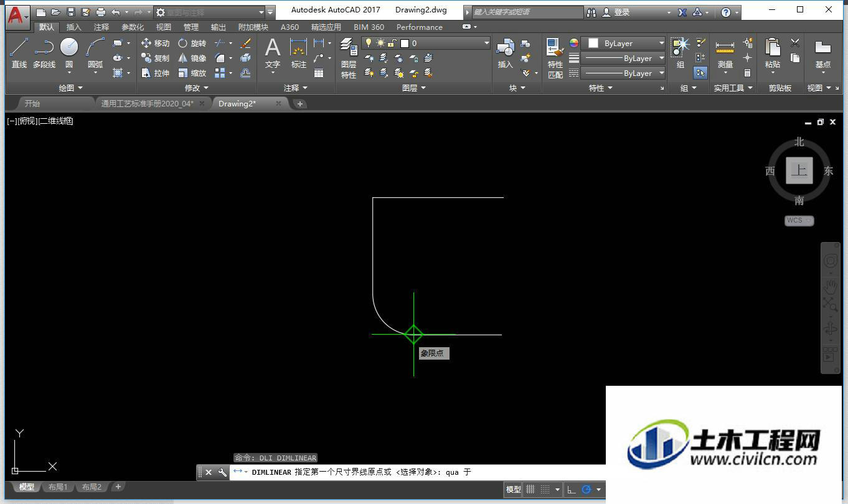Click the Cut scissors icon
The width and height of the screenshot is (848, 504).
[x=795, y=43]
